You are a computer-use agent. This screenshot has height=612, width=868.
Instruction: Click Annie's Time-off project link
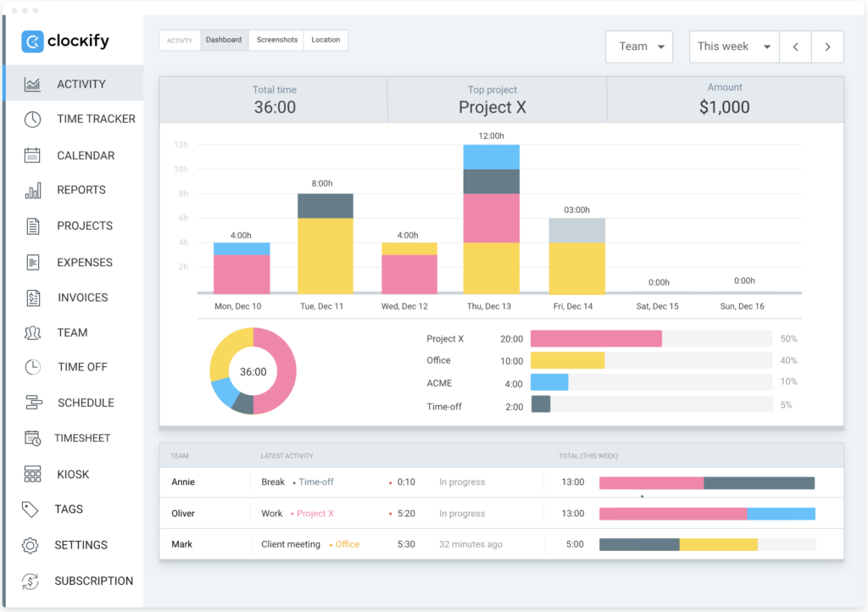click(x=316, y=482)
